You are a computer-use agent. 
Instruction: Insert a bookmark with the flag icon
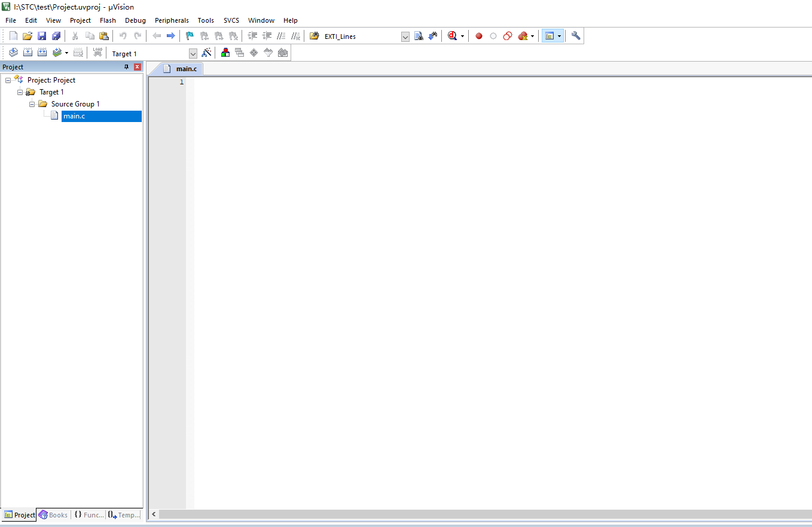coord(190,36)
